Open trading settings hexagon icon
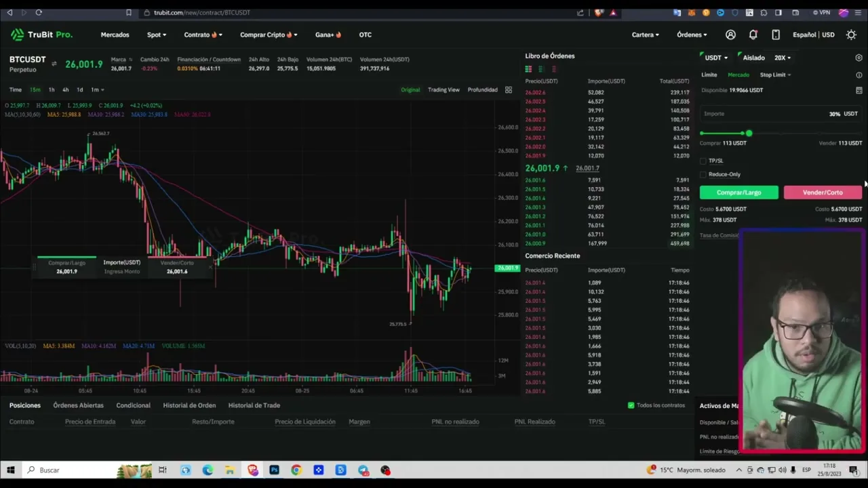868x488 pixels. [859, 58]
